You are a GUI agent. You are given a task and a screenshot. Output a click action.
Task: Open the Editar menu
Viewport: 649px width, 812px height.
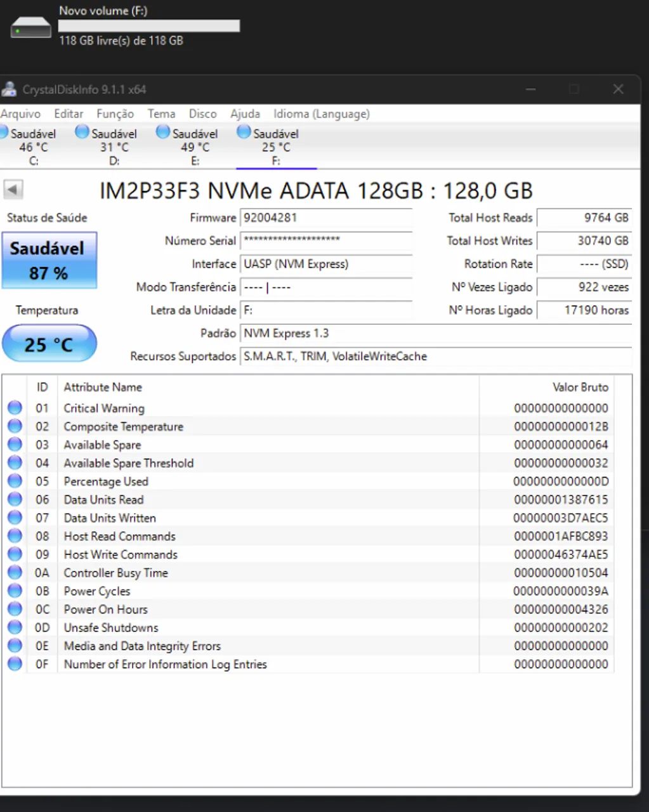click(69, 114)
